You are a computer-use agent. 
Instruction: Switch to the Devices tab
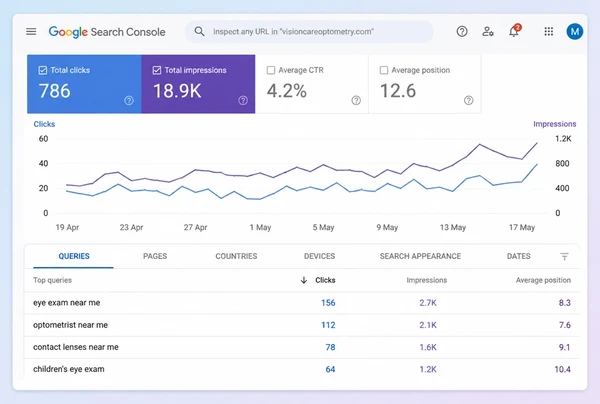click(320, 256)
